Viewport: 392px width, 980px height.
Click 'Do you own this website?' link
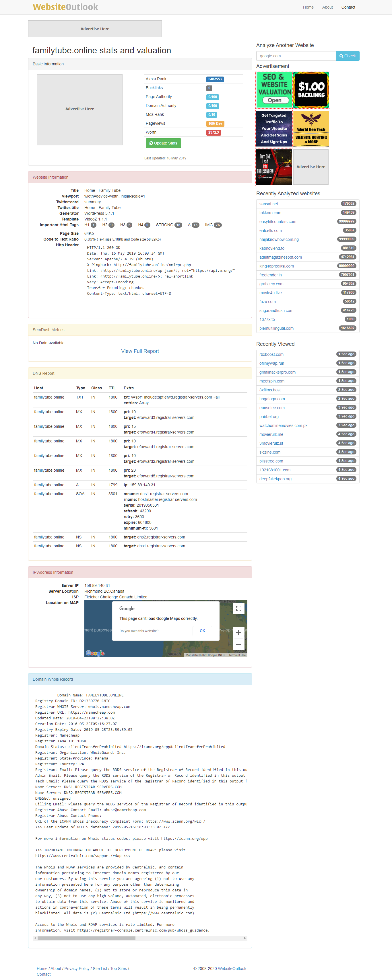pos(139,631)
